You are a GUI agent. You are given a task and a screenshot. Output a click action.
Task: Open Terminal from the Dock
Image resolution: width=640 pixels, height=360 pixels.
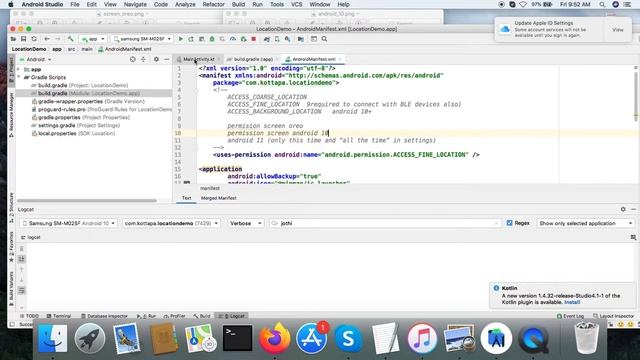click(x=238, y=338)
